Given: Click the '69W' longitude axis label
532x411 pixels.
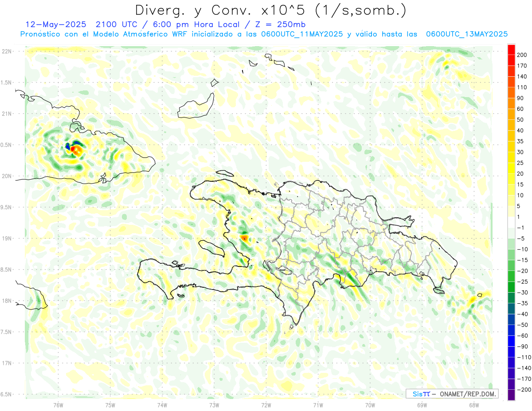Looking at the screenshot, I should tap(422, 404).
